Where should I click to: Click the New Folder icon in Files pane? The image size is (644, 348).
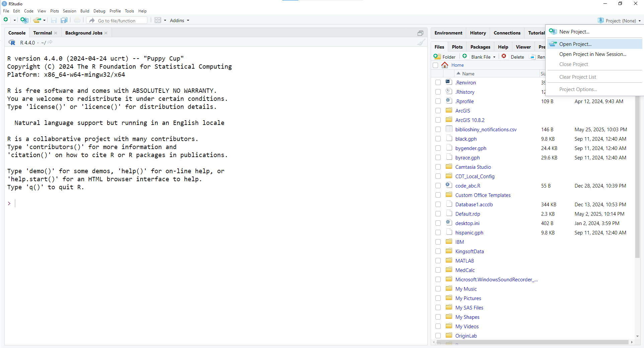(437, 57)
